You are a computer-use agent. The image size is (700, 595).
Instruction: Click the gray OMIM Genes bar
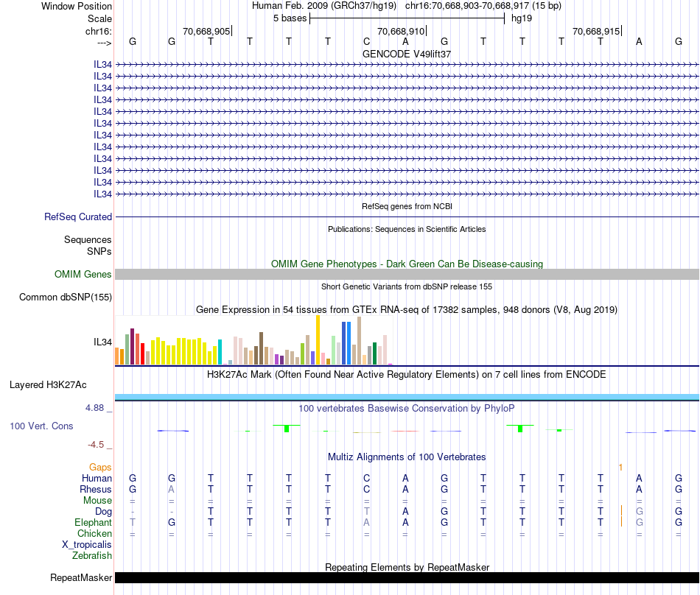click(x=407, y=275)
